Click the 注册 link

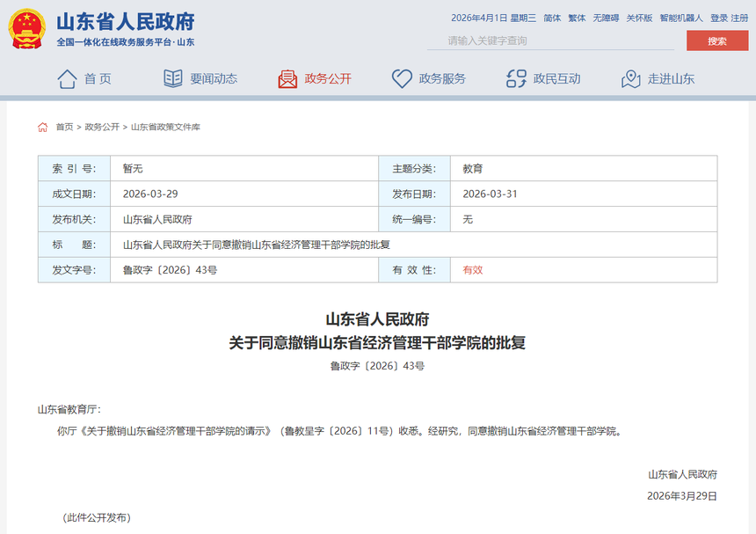(x=739, y=18)
